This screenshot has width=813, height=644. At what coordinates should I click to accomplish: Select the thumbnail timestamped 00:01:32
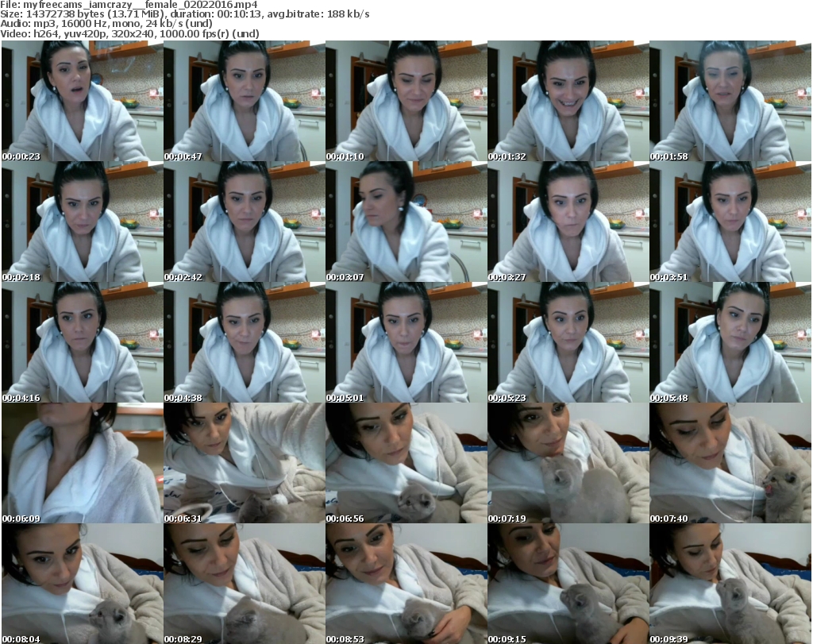[x=568, y=101]
